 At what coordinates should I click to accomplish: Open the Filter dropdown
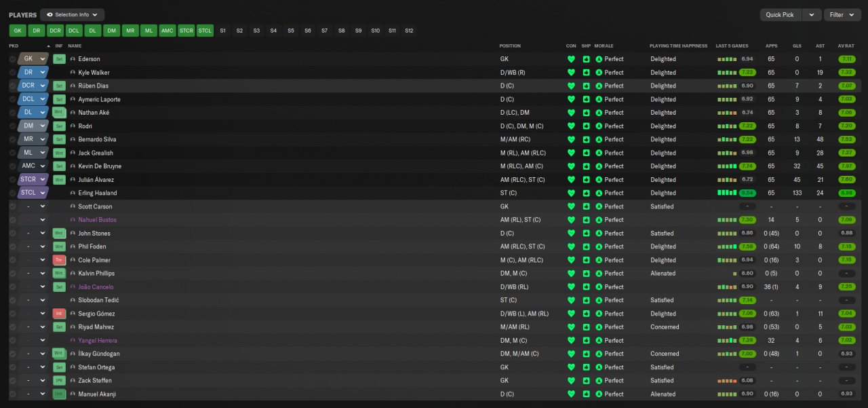coord(842,14)
